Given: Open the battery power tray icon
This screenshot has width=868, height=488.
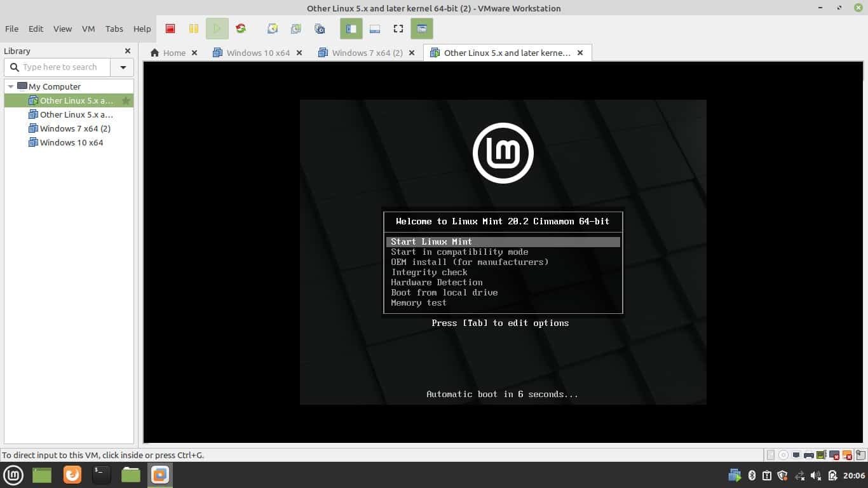Looking at the screenshot, I should tap(832, 475).
